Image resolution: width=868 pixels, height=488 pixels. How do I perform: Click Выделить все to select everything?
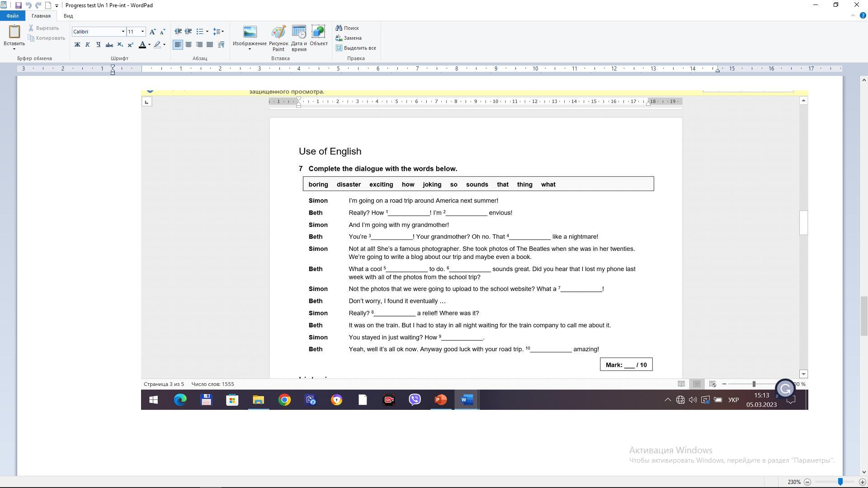click(x=356, y=48)
